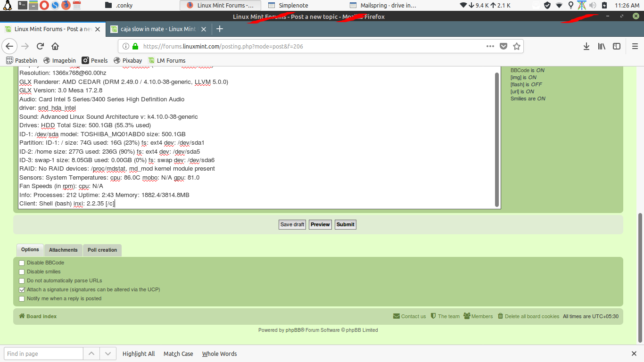
Task: Click the light bulb tray icon
Action: coord(571,6)
